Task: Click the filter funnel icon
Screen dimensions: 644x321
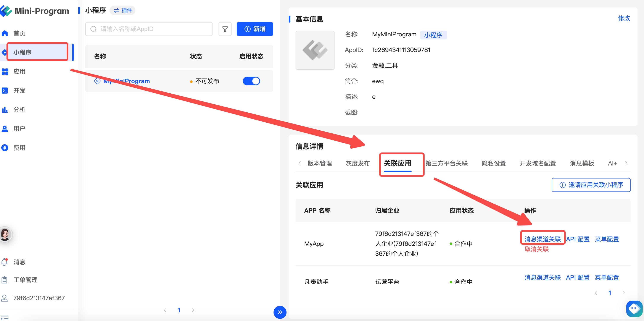Action: (x=225, y=29)
